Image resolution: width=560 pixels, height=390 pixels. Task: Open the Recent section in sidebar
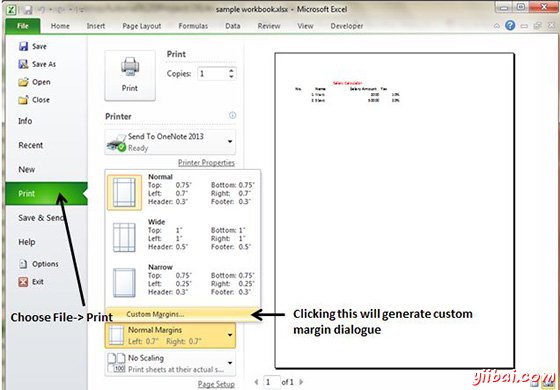pos(31,145)
